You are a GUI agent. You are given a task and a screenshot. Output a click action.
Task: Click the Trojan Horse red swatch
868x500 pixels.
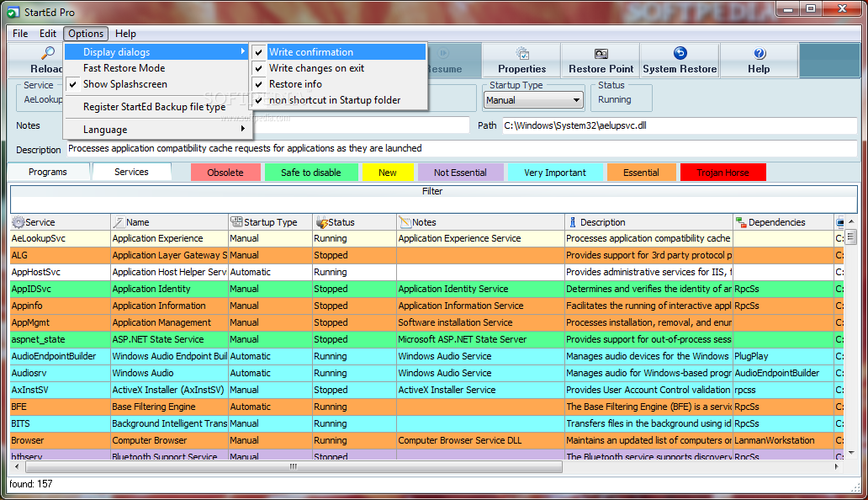(723, 173)
